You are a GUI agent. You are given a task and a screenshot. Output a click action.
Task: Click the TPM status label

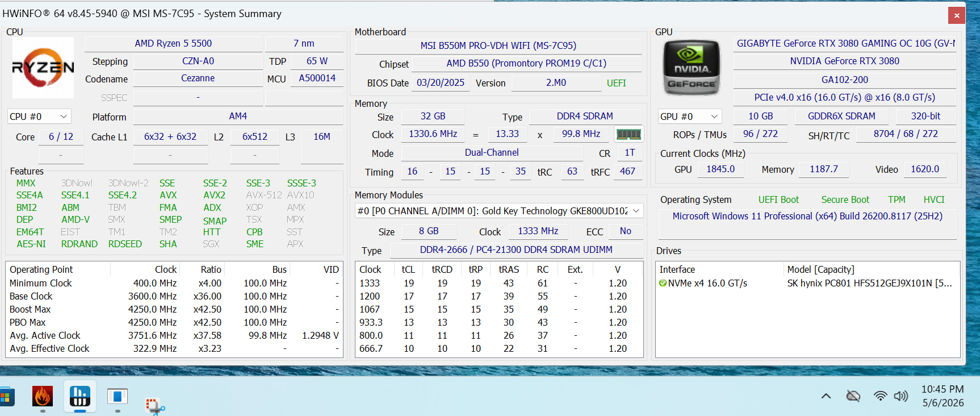(897, 200)
